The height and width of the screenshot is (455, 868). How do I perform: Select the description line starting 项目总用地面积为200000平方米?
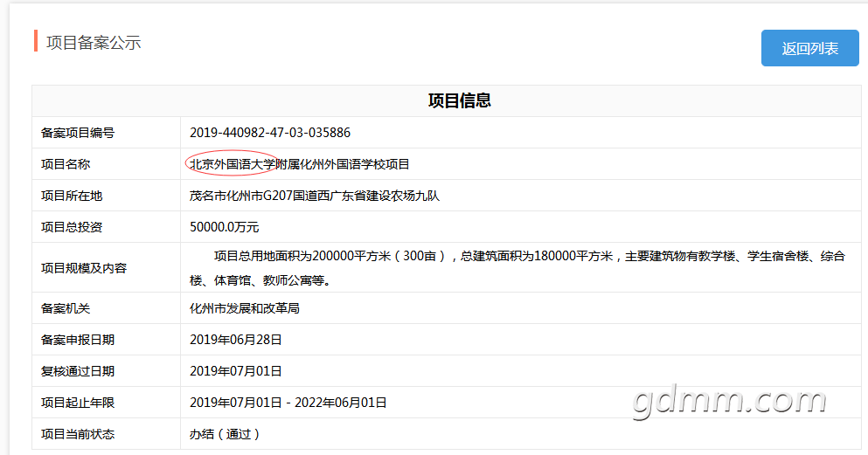coord(530,256)
